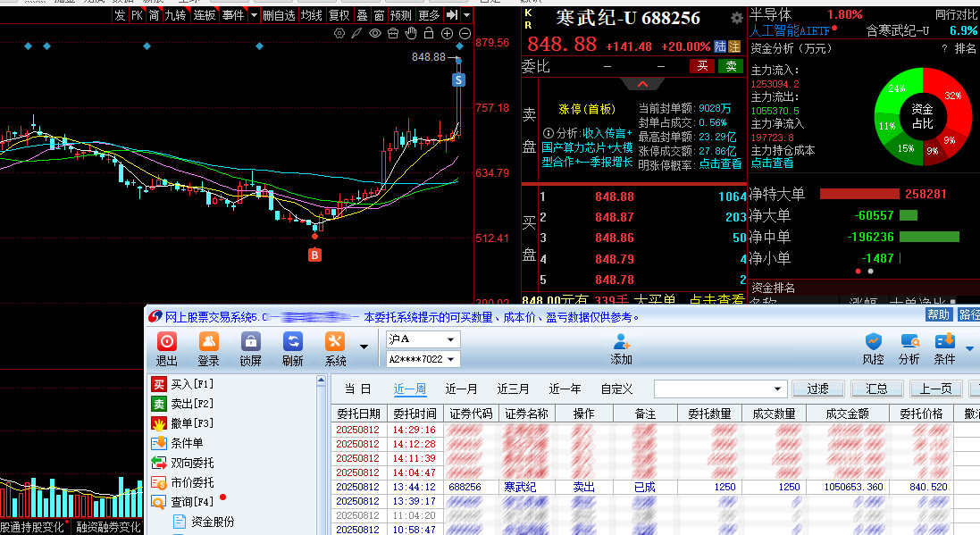The height and width of the screenshot is (535, 980).
Task: Open the filter combo box left of 过滤
Action: 719,389
